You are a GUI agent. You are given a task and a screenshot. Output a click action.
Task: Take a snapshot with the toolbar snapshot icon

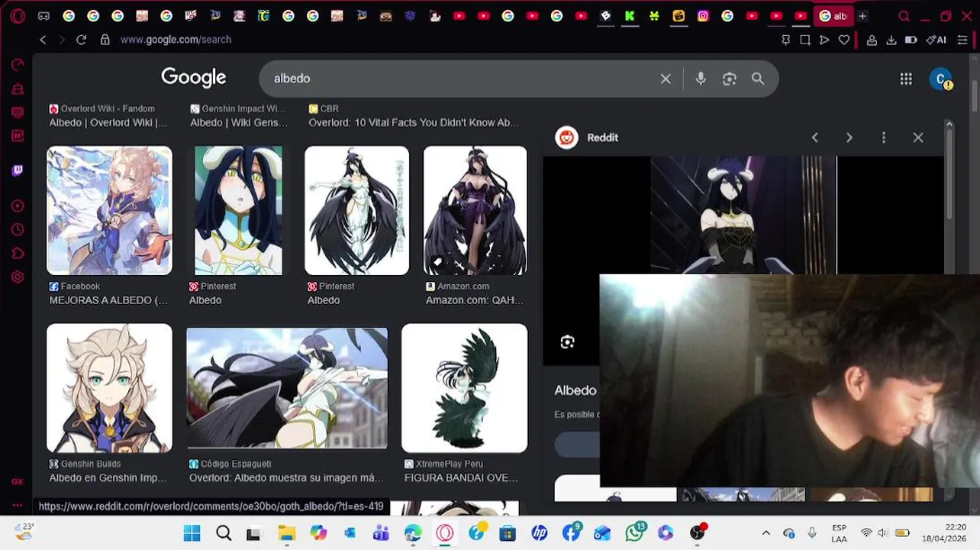(805, 40)
